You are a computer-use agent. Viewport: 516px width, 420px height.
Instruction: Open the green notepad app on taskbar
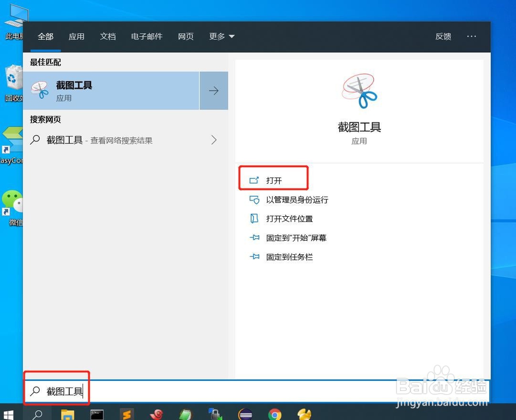[x=186, y=414]
